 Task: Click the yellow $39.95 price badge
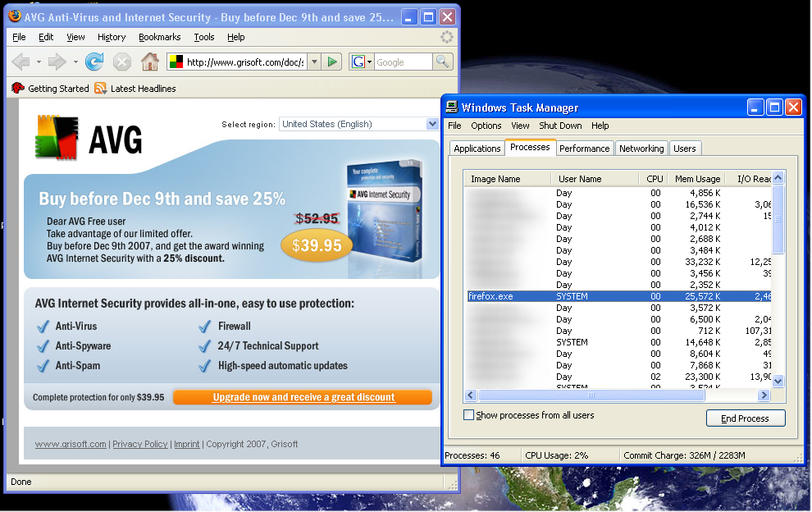[x=317, y=245]
